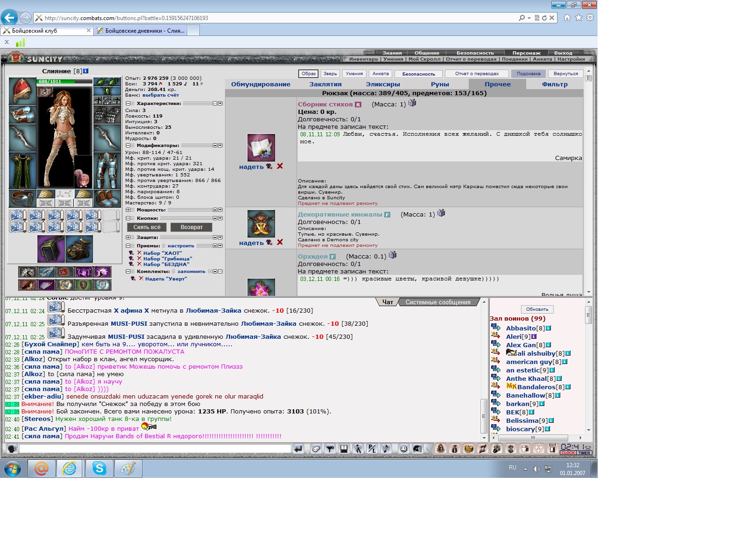Open the brown sack bag icon
Image resolution: width=747 pixels, height=560 pixels.
(79, 249)
